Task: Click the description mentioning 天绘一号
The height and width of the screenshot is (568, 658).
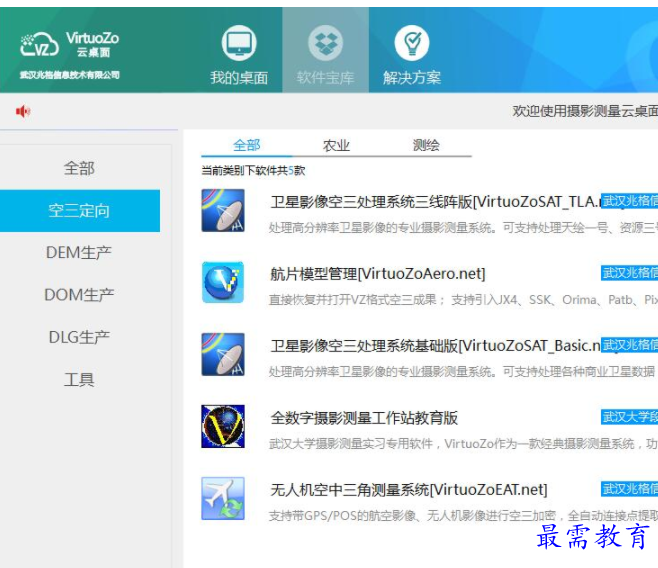Action: 463,228
